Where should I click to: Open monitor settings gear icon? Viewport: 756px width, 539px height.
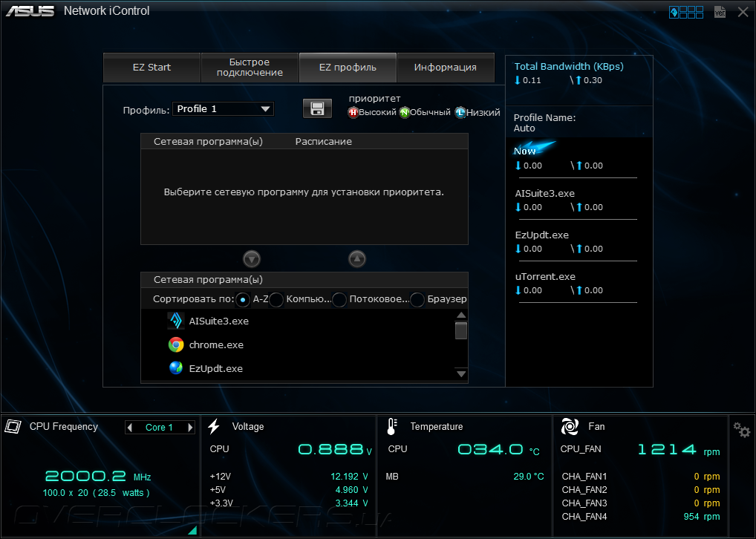742,430
